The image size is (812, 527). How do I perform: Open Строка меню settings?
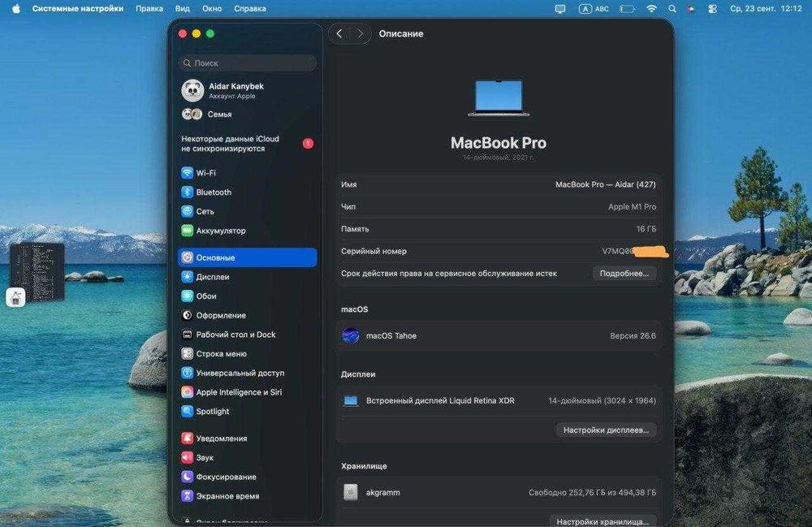[x=214, y=353]
